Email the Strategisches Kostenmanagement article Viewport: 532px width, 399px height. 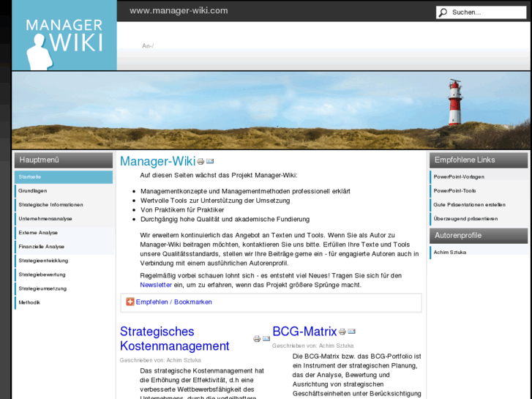[x=266, y=338]
